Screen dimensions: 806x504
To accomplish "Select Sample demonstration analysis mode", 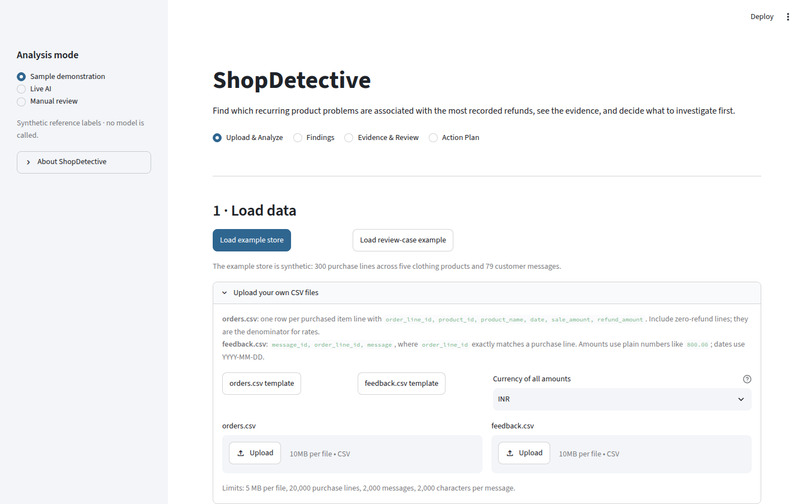I will tap(61, 76).
